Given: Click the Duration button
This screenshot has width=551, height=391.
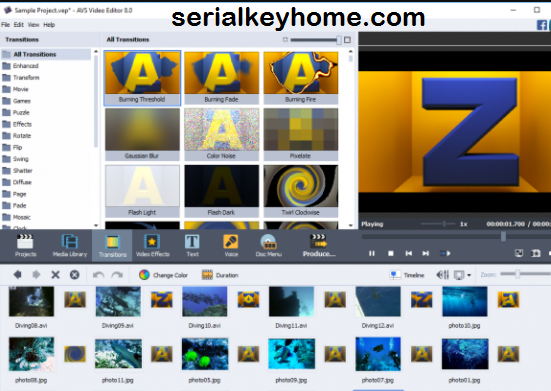Looking at the screenshot, I should [x=220, y=275].
